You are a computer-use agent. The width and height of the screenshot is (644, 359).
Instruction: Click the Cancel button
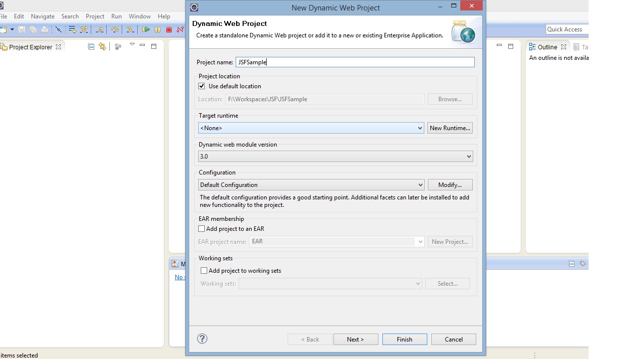pos(454,340)
